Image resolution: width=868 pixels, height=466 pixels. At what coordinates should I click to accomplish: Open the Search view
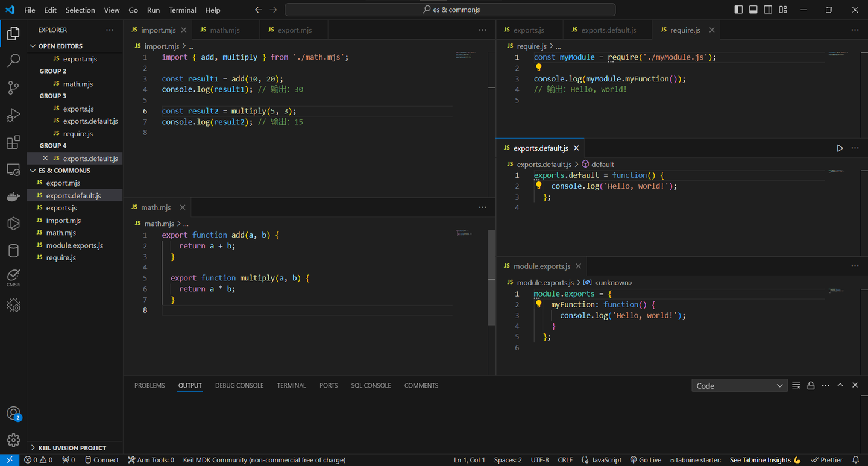[13, 61]
